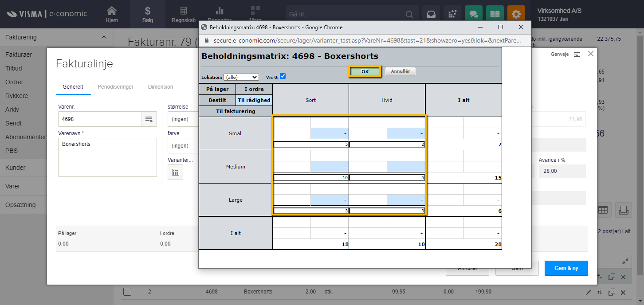Image resolution: width=644 pixels, height=305 pixels.
Task: Open Fakturaer in the sidebar
Action: coord(19,55)
